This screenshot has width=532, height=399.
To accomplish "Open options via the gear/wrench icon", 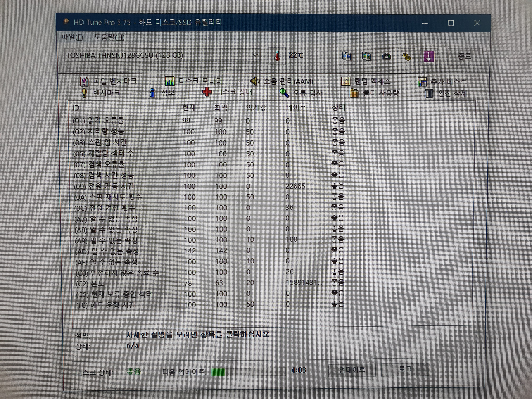I will tap(406, 57).
